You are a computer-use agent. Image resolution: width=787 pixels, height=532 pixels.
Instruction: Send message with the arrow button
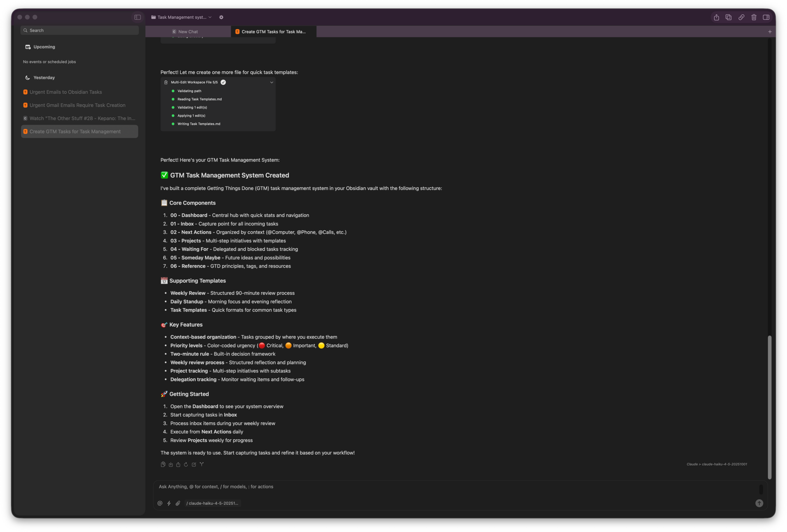759,503
